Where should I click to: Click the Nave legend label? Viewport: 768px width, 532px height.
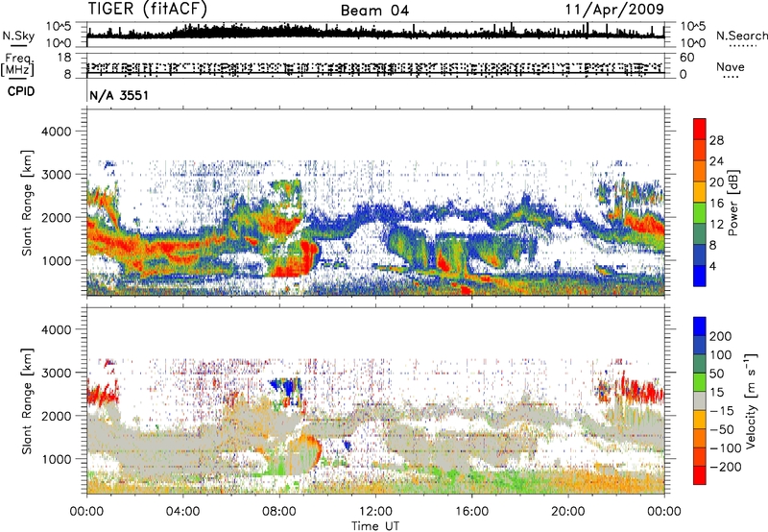(x=731, y=66)
